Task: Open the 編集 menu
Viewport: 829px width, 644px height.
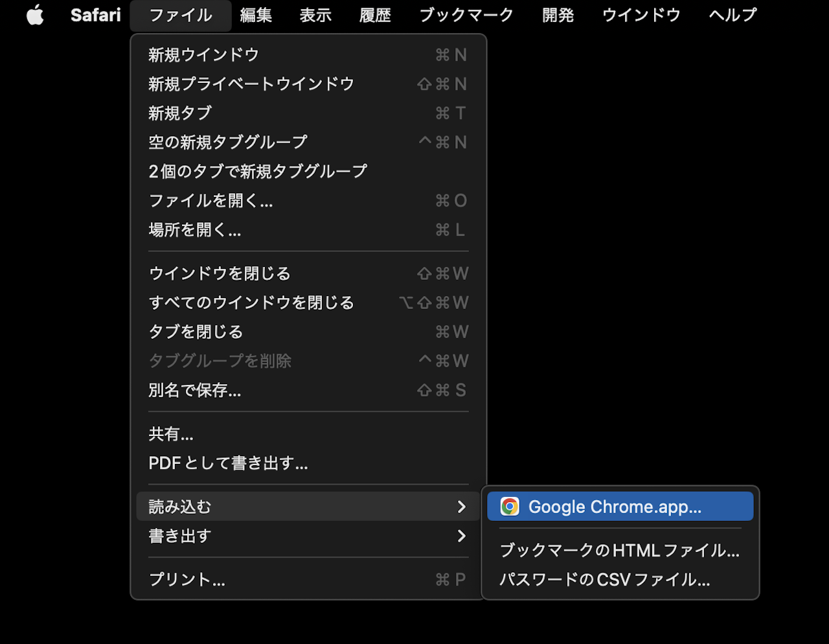Action: pos(256,15)
